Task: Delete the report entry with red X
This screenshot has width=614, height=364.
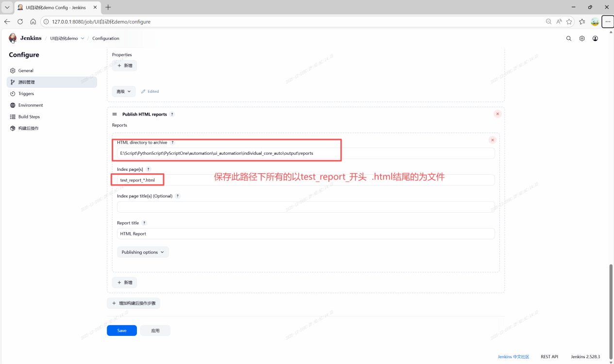Action: tap(492, 140)
